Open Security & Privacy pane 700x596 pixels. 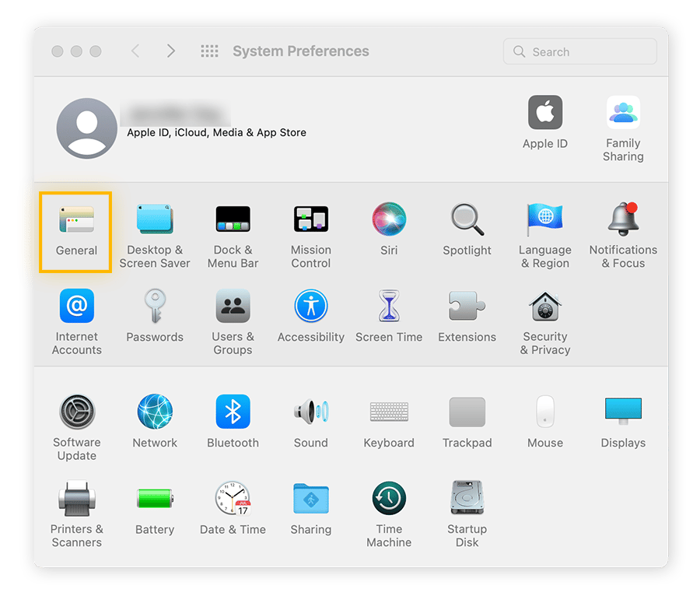point(544,308)
